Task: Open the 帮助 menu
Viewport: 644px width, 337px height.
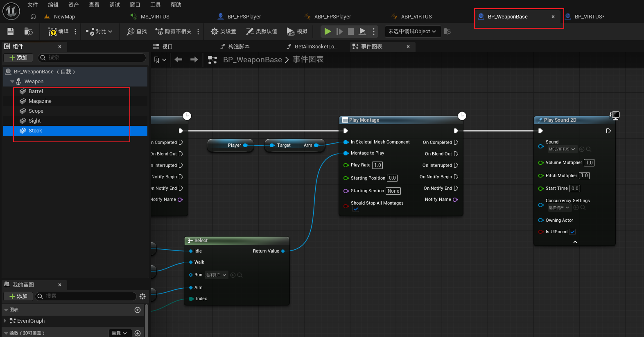Action: [176, 5]
